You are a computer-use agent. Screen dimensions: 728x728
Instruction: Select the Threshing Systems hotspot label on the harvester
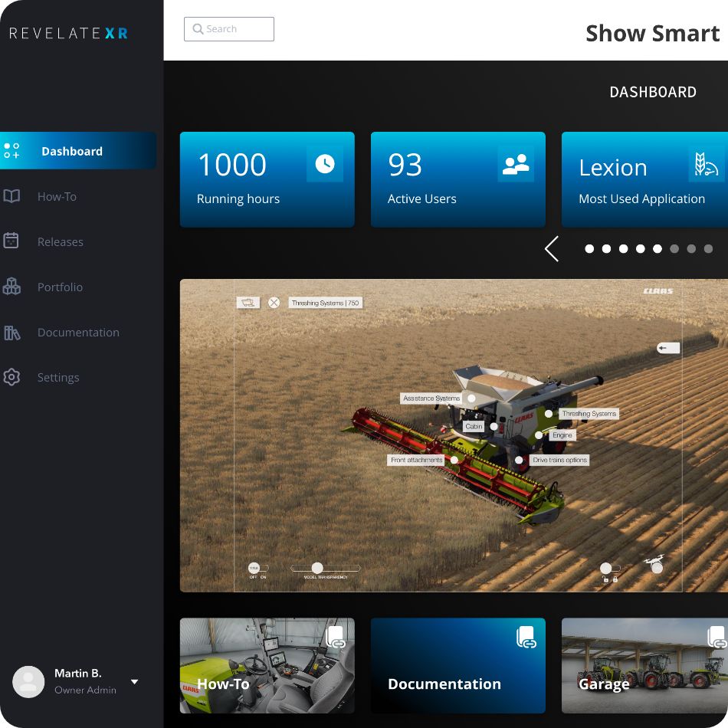(x=589, y=413)
